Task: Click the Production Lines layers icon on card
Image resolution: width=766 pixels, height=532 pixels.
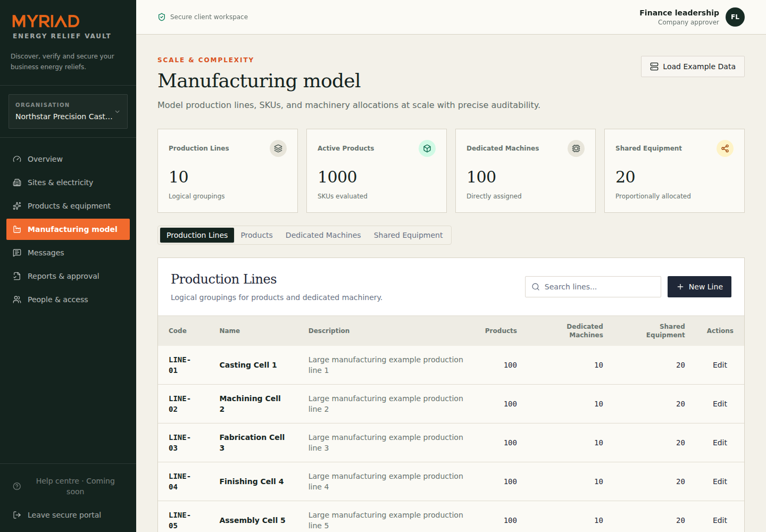Action: pyautogui.click(x=278, y=148)
